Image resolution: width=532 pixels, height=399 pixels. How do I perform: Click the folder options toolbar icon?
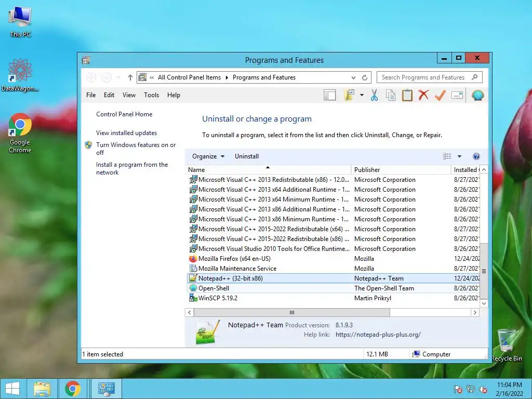(349, 96)
